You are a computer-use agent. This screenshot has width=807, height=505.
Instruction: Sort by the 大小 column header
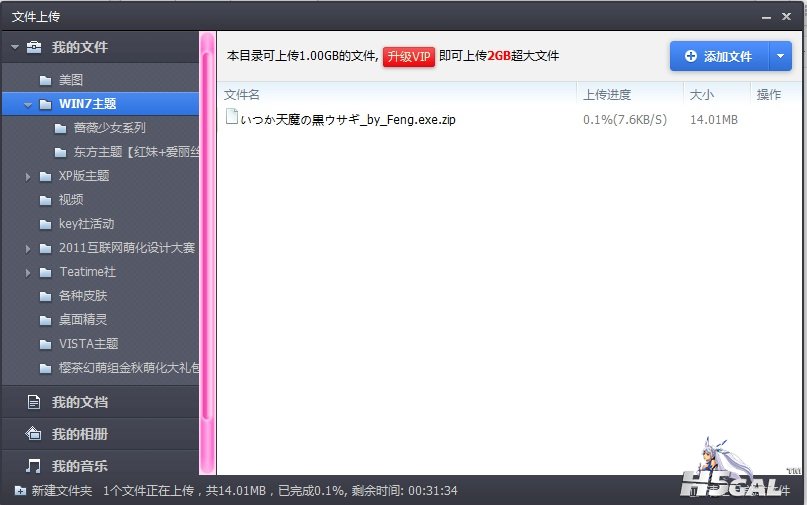(x=701, y=95)
